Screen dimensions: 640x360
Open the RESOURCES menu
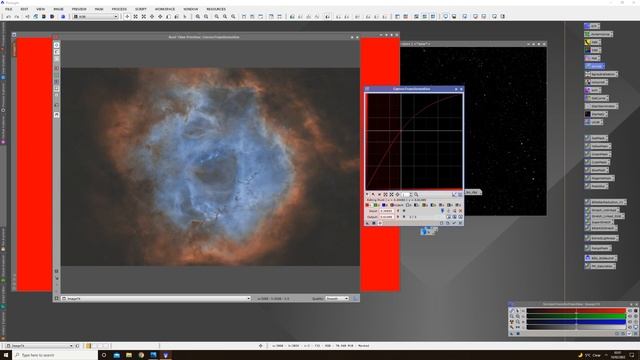[x=216, y=9]
